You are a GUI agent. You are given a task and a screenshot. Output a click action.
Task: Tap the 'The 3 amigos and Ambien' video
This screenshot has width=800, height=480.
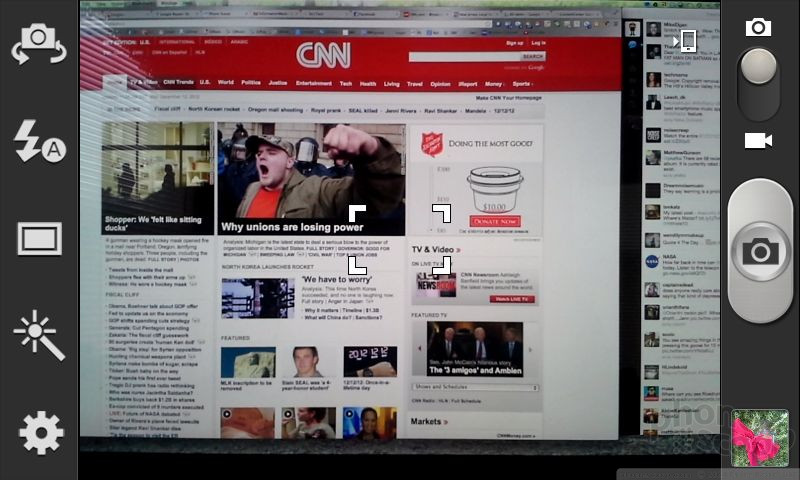[x=475, y=349]
